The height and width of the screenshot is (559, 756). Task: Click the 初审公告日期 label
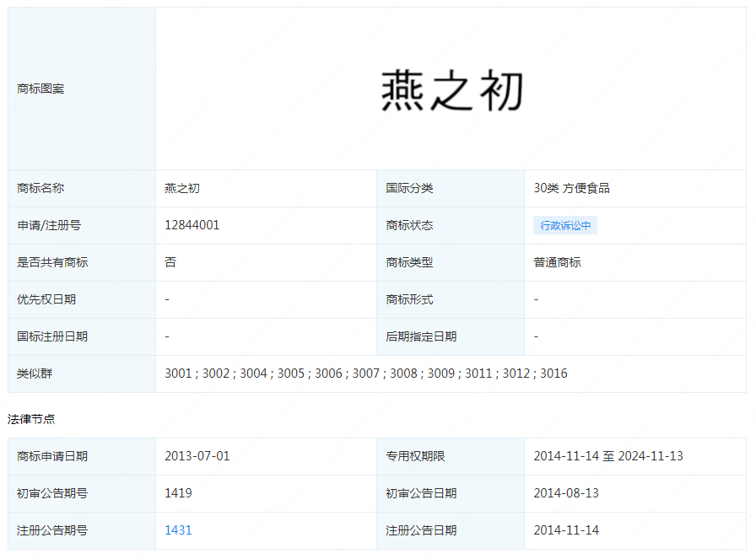pos(421,493)
